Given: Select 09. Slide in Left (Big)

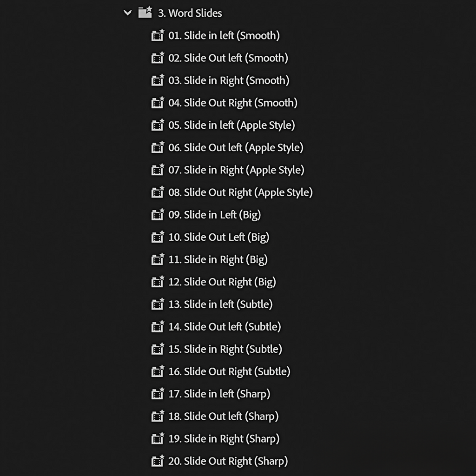Looking at the screenshot, I should 215,215.
